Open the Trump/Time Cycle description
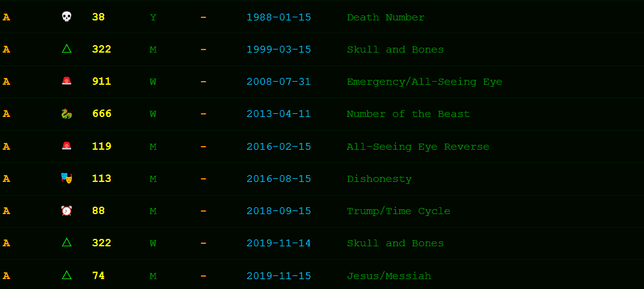Viewport: 644px width, 289px height. point(399,211)
